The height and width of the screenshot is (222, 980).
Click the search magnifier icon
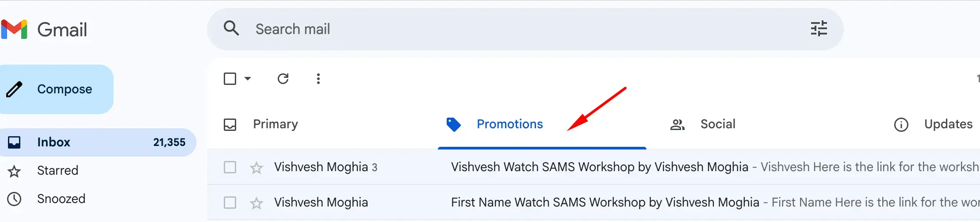point(231,29)
